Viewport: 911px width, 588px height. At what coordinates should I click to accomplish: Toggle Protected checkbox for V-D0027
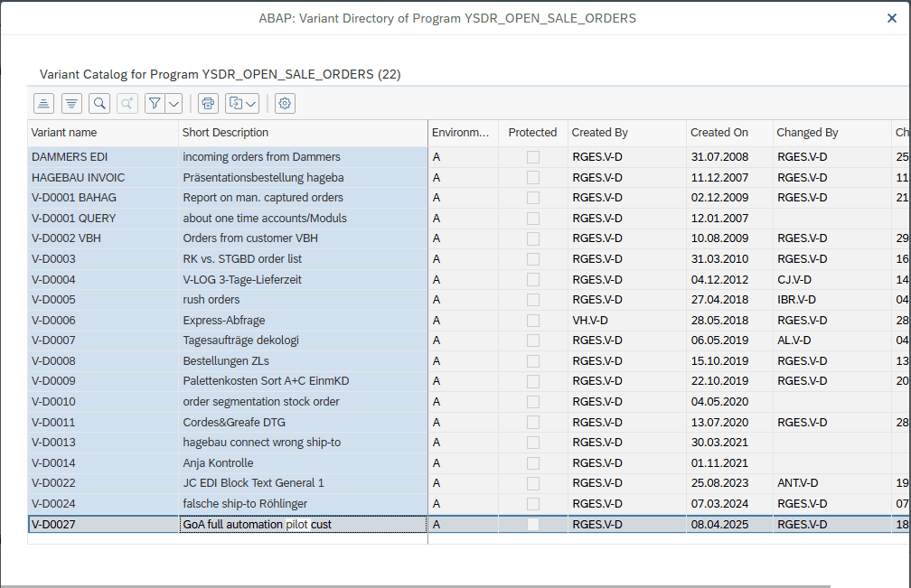coord(533,524)
